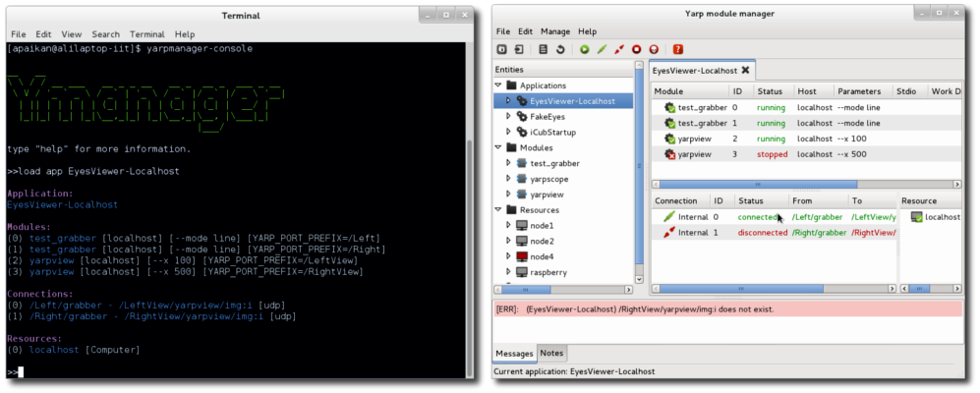Screen dimensions: 980x393
Task: Expand the yarpscope module entry
Action: 508,179
